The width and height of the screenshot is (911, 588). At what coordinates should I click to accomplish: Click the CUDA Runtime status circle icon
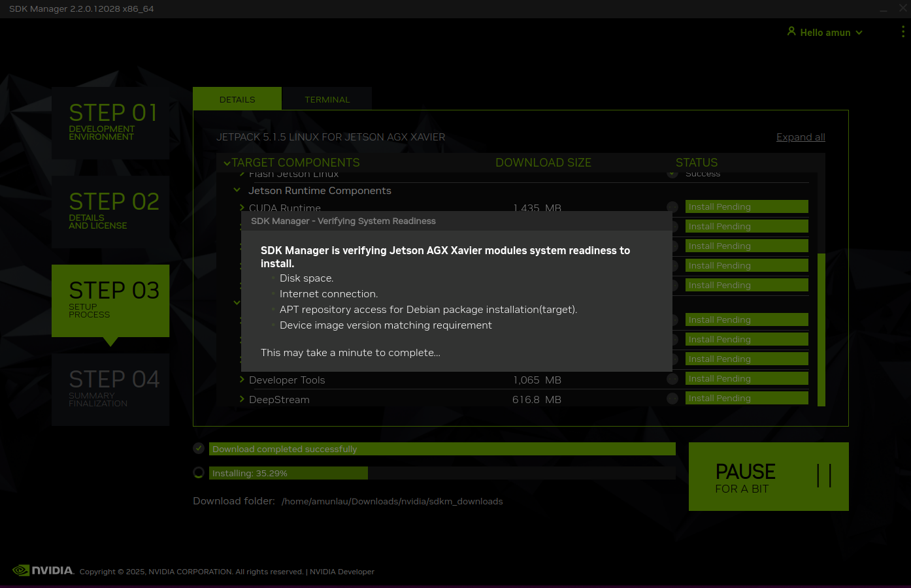[672, 206]
